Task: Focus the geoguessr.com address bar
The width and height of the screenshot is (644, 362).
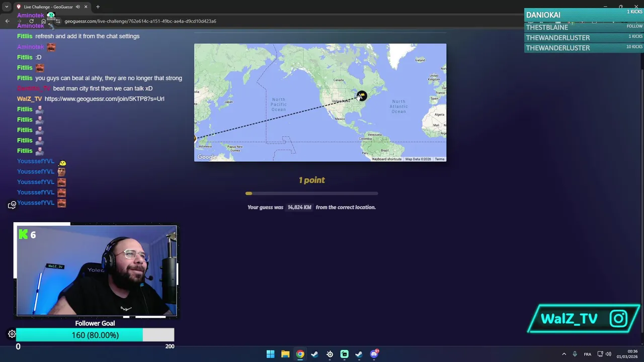Action: pos(140,21)
